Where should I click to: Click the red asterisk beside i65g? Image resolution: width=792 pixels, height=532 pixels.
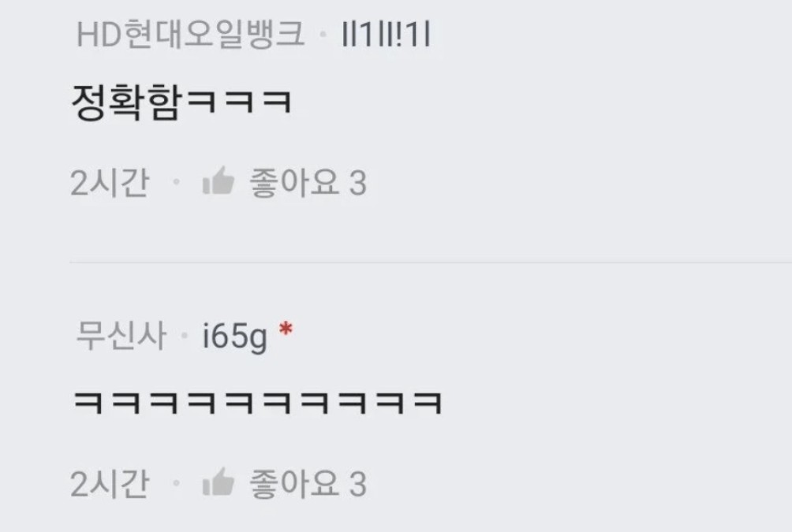286,329
